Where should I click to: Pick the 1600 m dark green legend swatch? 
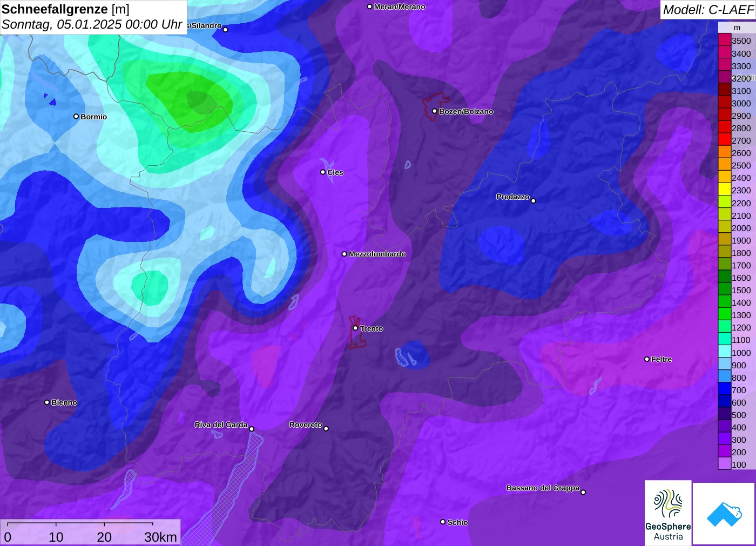[725, 277]
